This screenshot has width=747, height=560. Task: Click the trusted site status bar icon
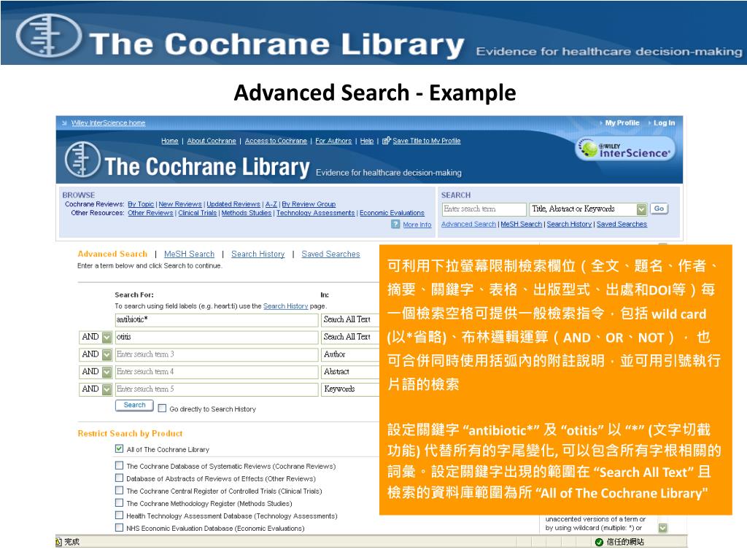(x=600, y=542)
